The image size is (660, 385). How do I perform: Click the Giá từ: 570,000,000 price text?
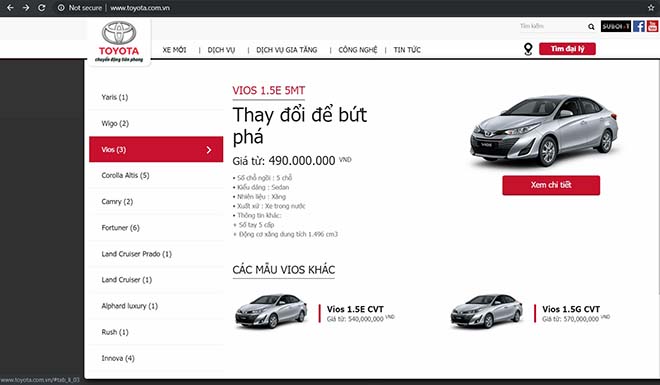tap(570, 319)
